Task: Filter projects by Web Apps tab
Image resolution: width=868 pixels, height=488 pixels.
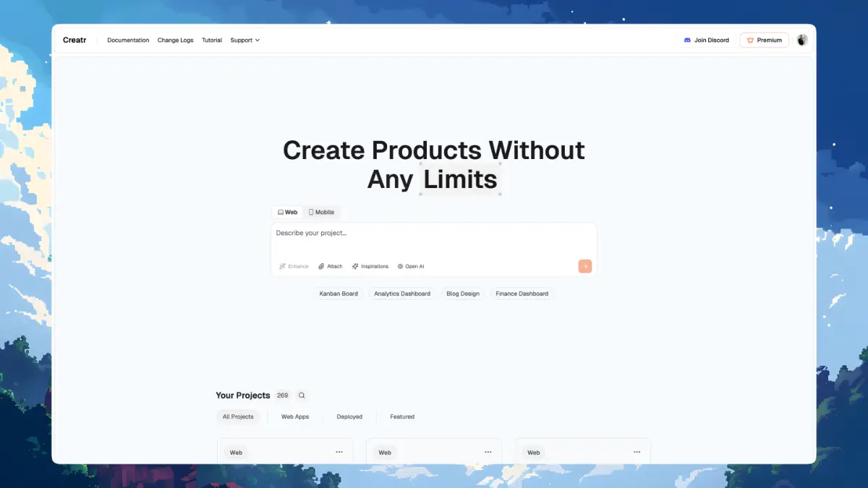Action: click(295, 417)
